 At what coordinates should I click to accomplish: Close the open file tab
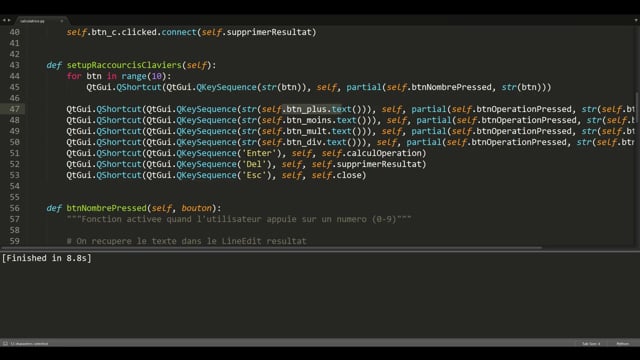[x=62, y=21]
